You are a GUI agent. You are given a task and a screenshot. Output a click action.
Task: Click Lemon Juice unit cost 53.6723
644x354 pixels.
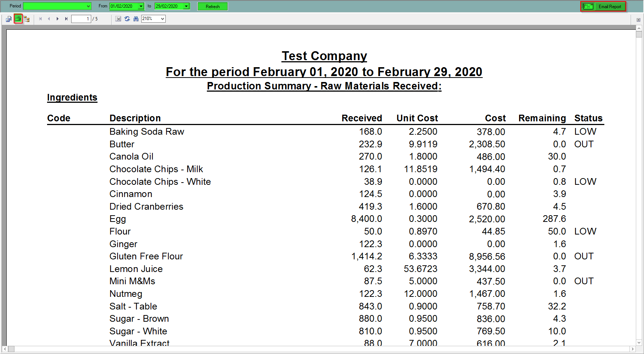421,269
